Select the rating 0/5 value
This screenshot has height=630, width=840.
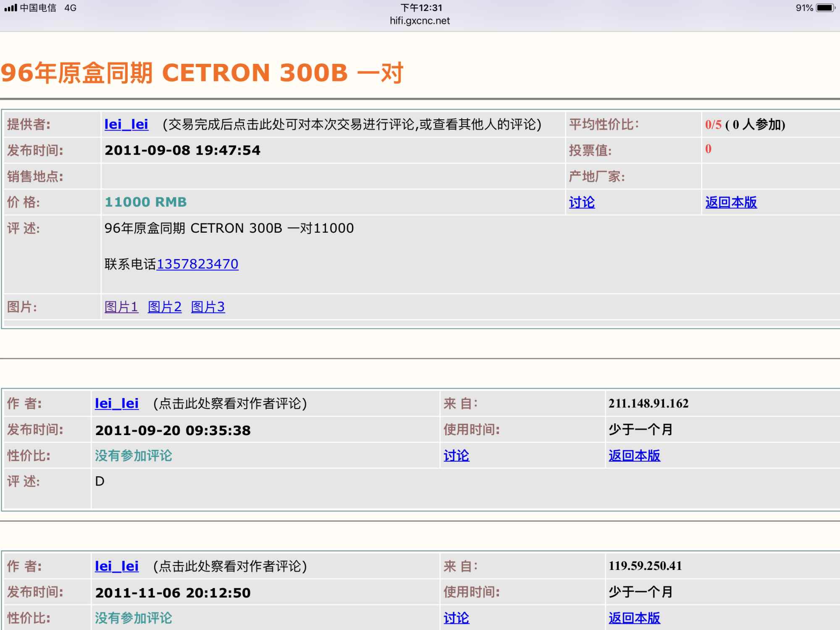[x=713, y=125]
